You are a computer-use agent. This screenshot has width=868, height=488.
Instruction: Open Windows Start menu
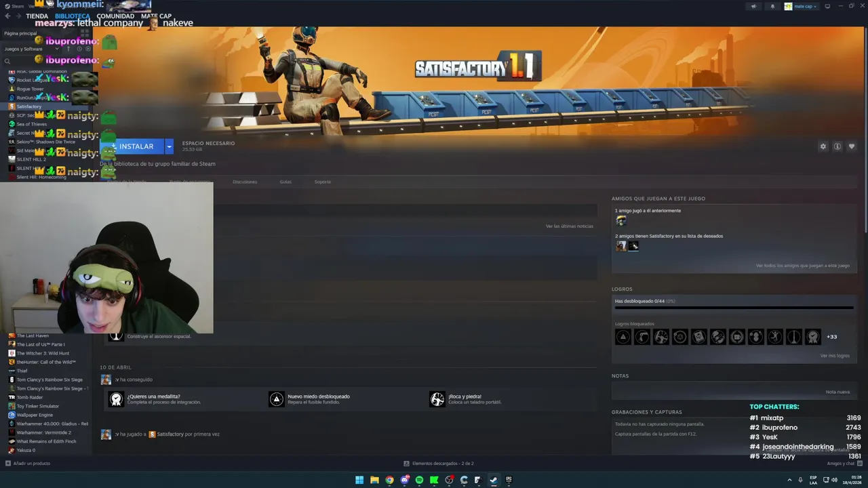[359, 480]
